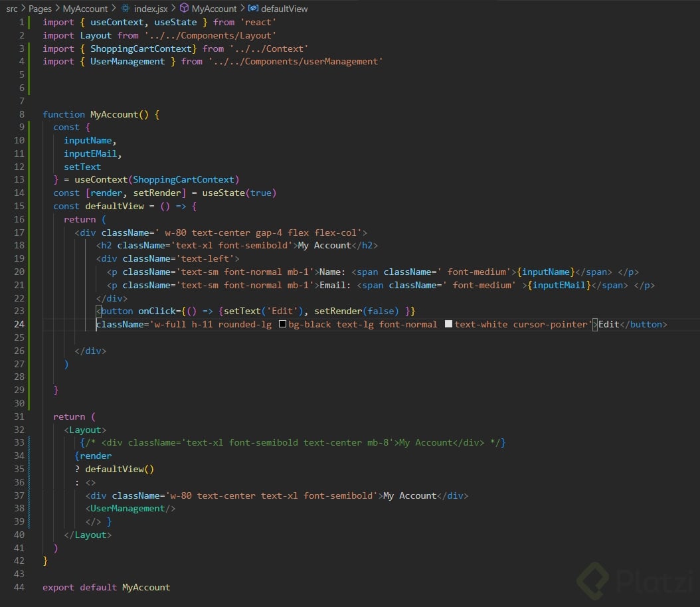Click line number 24 in the gutter

pos(19,325)
